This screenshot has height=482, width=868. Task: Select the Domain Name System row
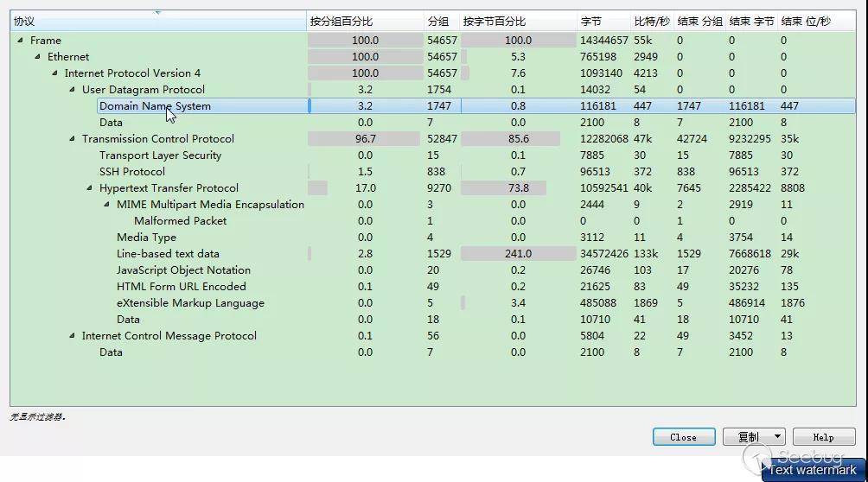tap(433, 105)
